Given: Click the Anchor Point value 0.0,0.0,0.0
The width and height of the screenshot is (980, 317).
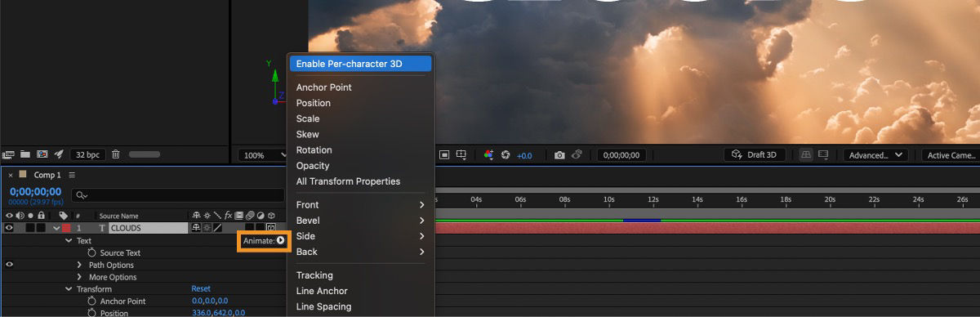Looking at the screenshot, I should [210, 301].
